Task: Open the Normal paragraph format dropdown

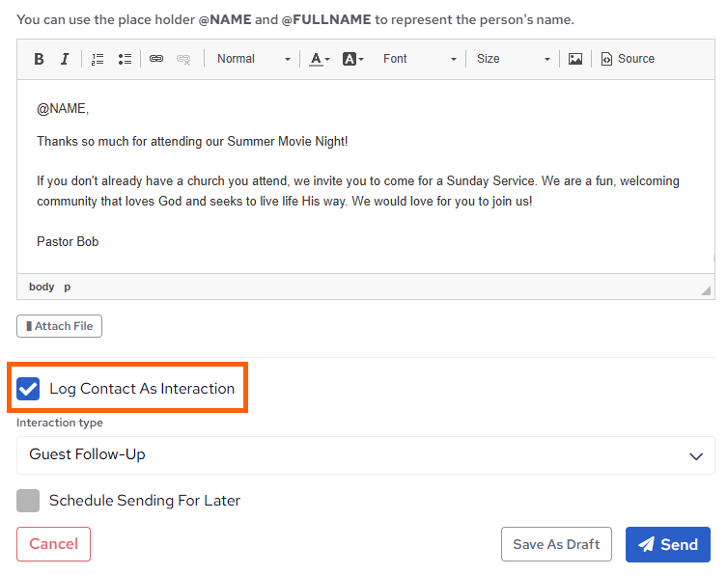Action: coord(253,59)
